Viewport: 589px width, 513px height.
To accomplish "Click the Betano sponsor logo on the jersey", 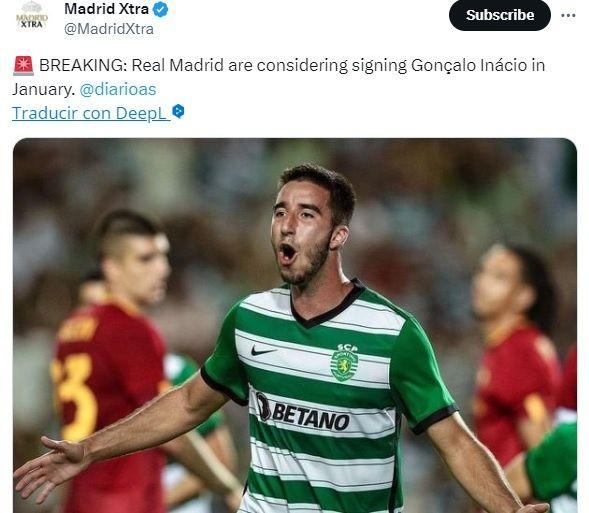I will (303, 412).
